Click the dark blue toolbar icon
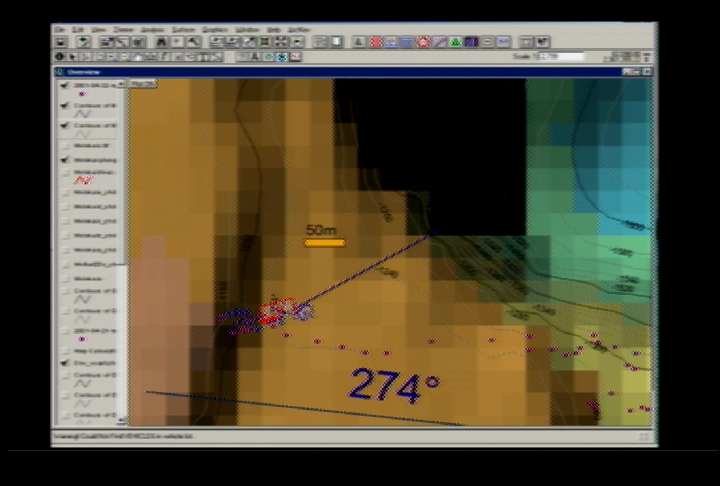The width and height of the screenshot is (720, 486). pos(471,42)
